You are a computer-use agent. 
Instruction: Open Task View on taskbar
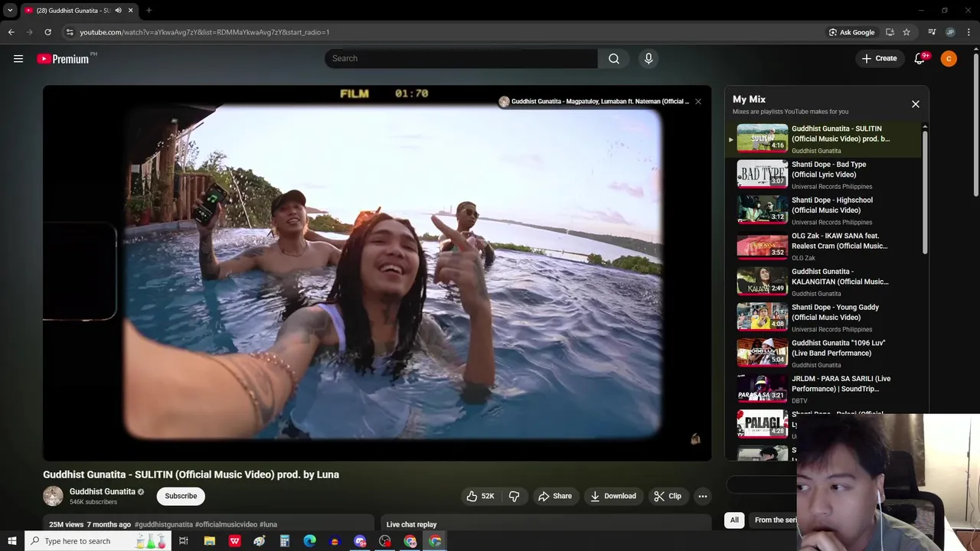point(184,541)
